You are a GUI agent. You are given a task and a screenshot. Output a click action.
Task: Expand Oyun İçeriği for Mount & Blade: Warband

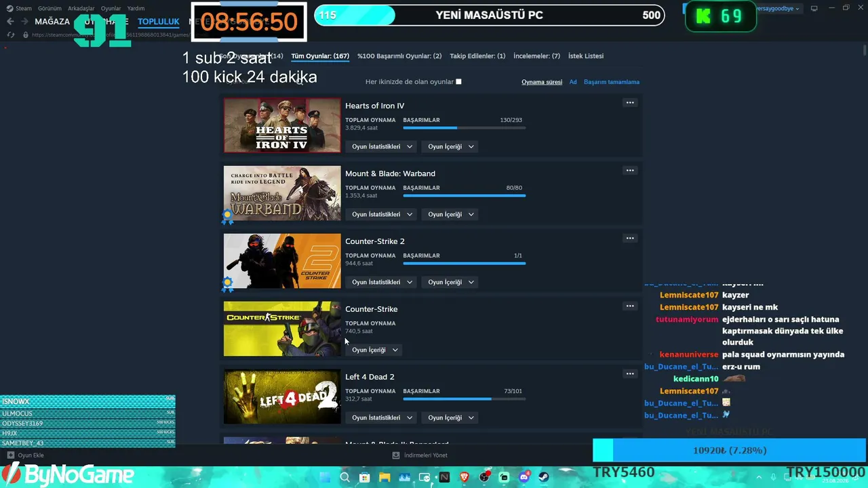click(451, 214)
